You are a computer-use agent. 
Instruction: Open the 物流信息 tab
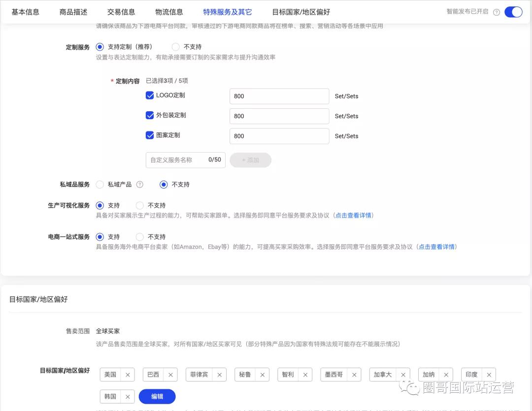pos(169,11)
